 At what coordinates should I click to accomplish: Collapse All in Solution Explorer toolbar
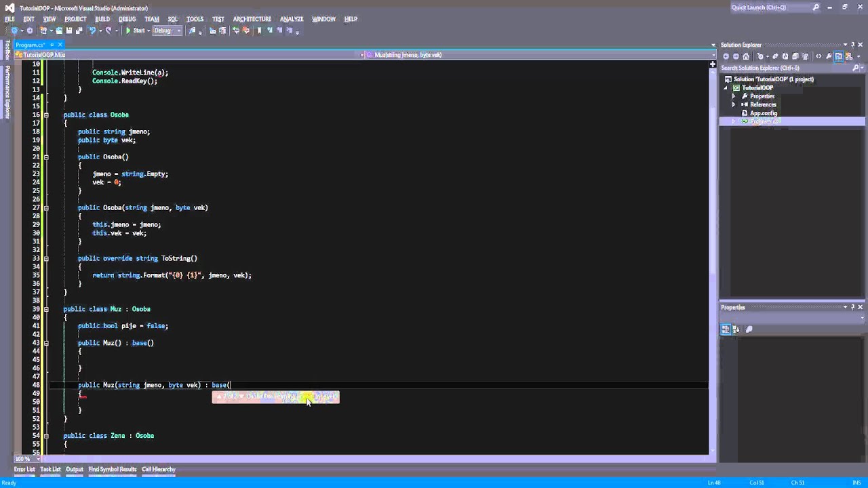point(795,56)
